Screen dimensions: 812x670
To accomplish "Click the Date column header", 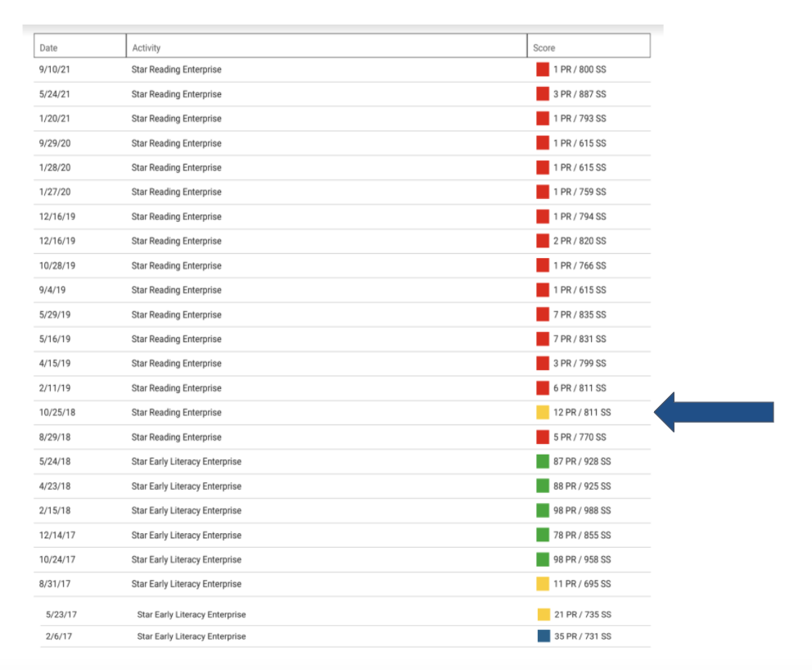I will pyautogui.click(x=79, y=46).
